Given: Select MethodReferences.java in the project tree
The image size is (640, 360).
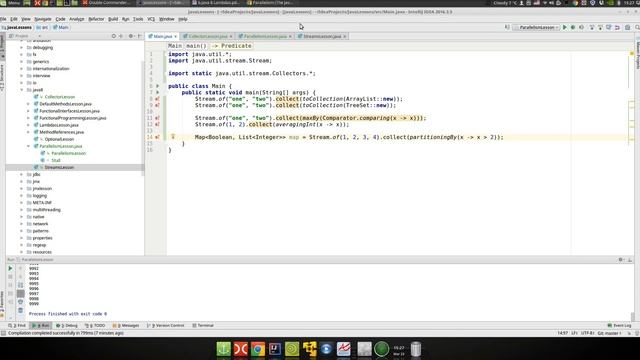Looking at the screenshot, I should 62,132.
